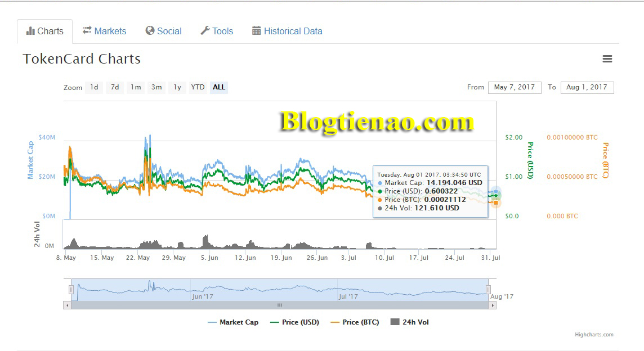Click the exchange arrows icon beside Markets
Image resolution: width=644 pixels, height=351 pixels.
[87, 30]
